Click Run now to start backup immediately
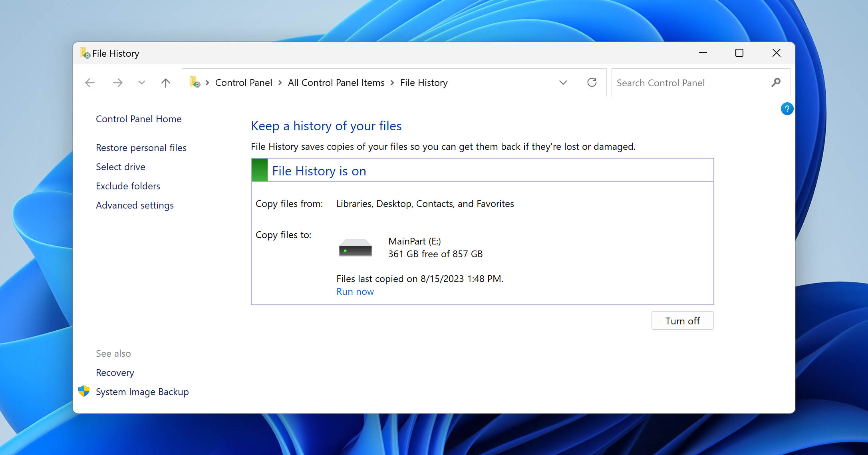The height and width of the screenshot is (455, 868). pos(354,291)
